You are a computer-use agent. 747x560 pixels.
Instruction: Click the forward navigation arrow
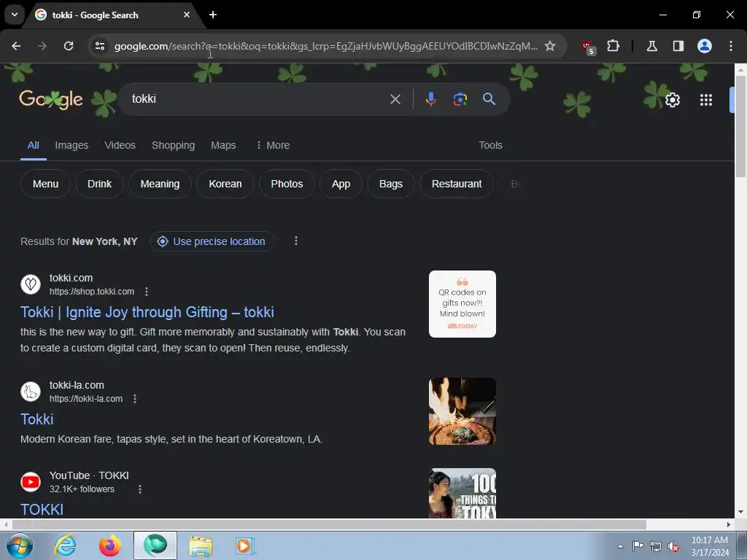coord(42,46)
